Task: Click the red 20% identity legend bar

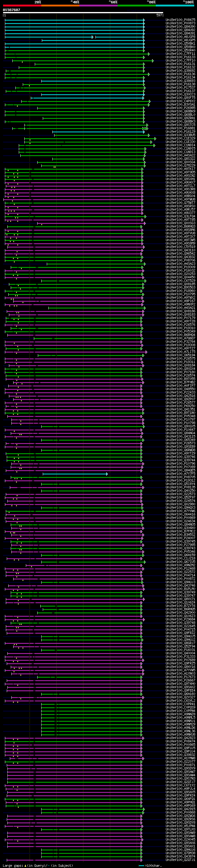Action: point(22,6)
